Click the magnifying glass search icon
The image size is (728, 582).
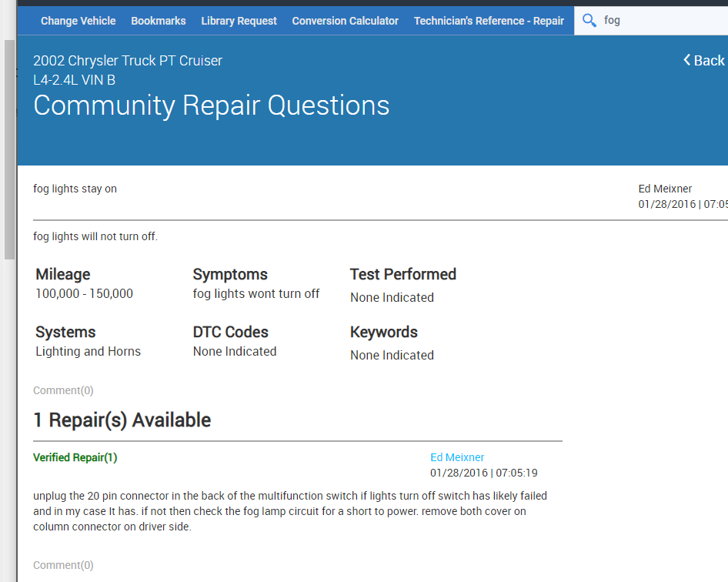[x=589, y=21]
